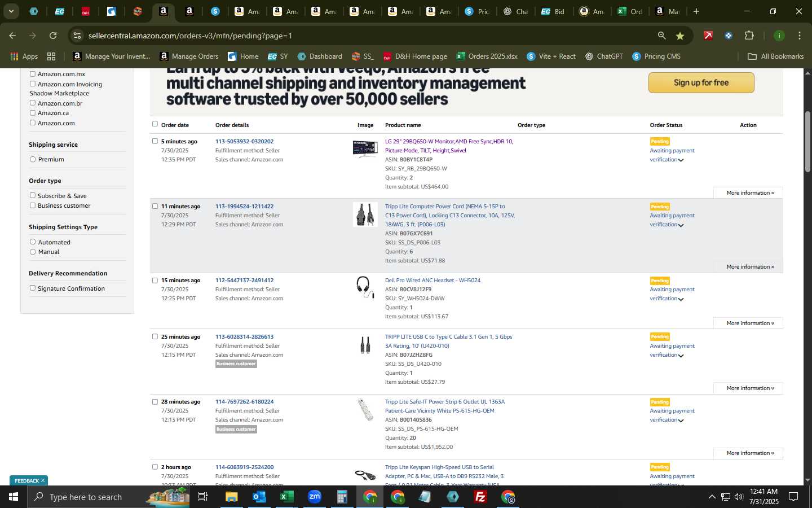Toggle the Amazon.com.mx marketplace checkbox
This screenshot has width=812, height=508.
[33, 74]
